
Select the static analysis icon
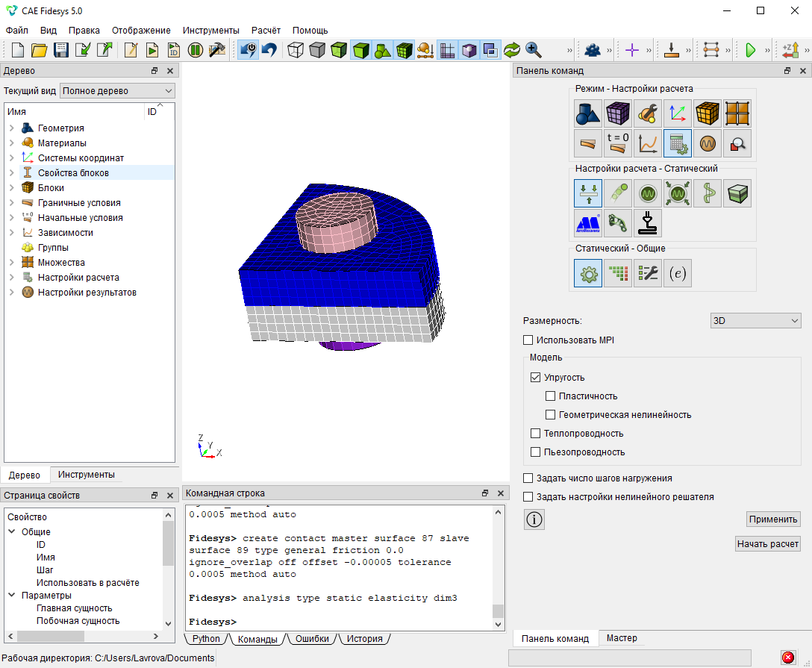tap(588, 193)
